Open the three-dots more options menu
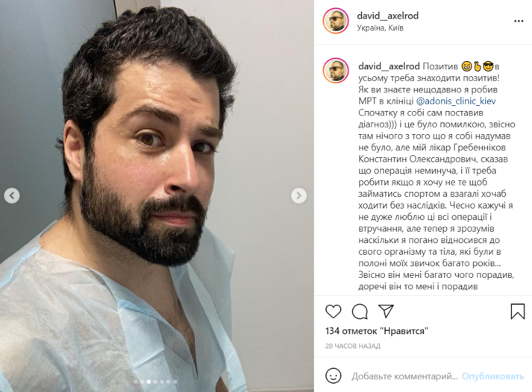 [x=519, y=21]
